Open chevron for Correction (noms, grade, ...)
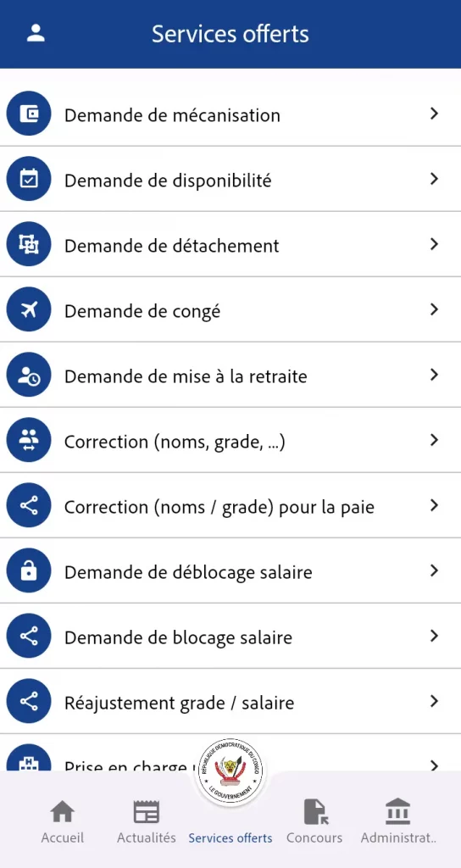 click(435, 440)
